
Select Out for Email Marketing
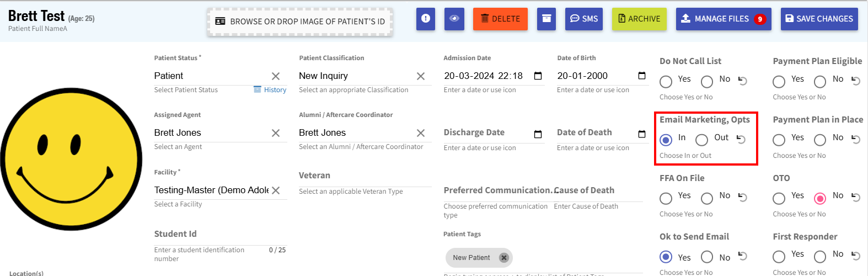[701, 140]
